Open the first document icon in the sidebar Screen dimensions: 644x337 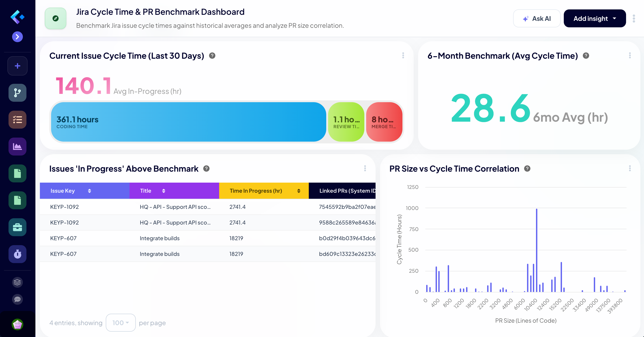[17, 173]
